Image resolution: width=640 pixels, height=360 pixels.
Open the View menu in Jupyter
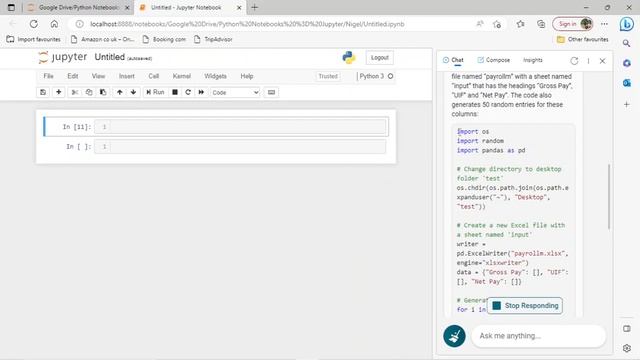[x=98, y=76]
